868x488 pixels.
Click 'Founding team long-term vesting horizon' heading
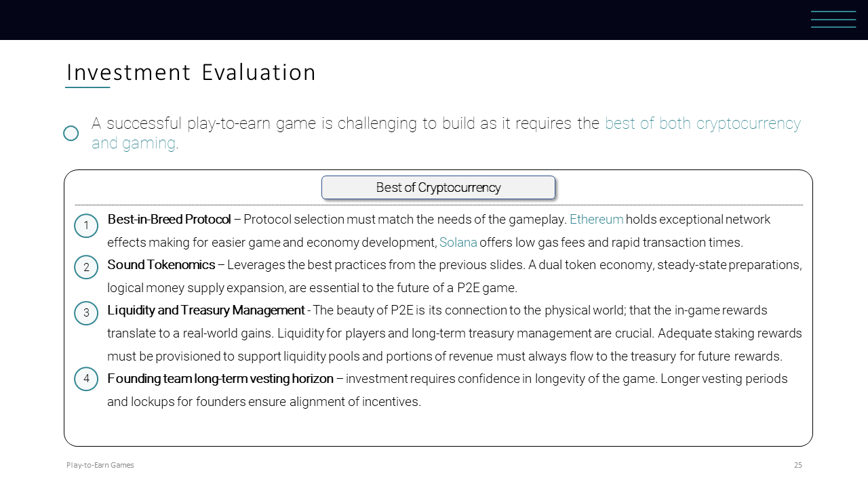[220, 379]
